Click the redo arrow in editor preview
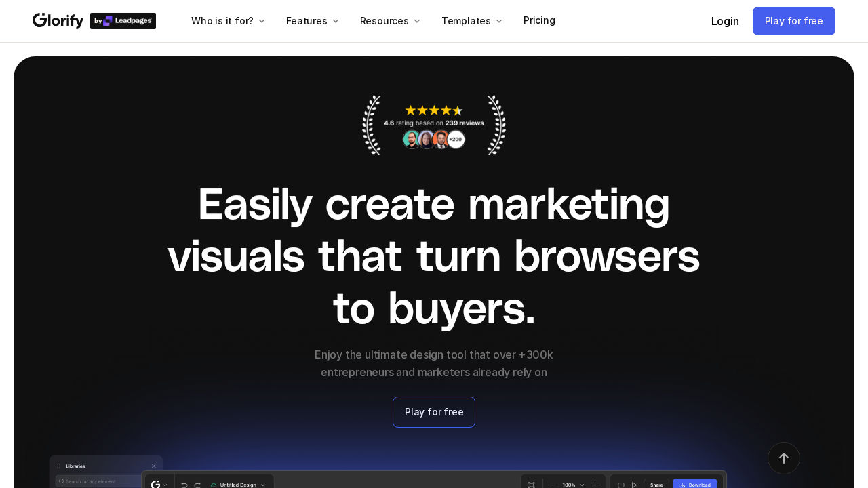Viewport: 868px width, 488px height. point(197,485)
